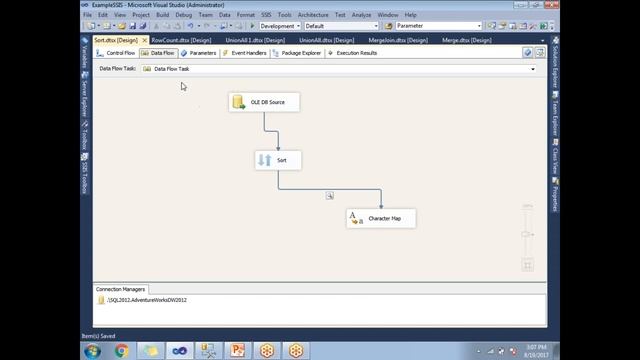640x360 pixels.
Task: Switch to the Event Handlers tab
Action: tap(245, 53)
